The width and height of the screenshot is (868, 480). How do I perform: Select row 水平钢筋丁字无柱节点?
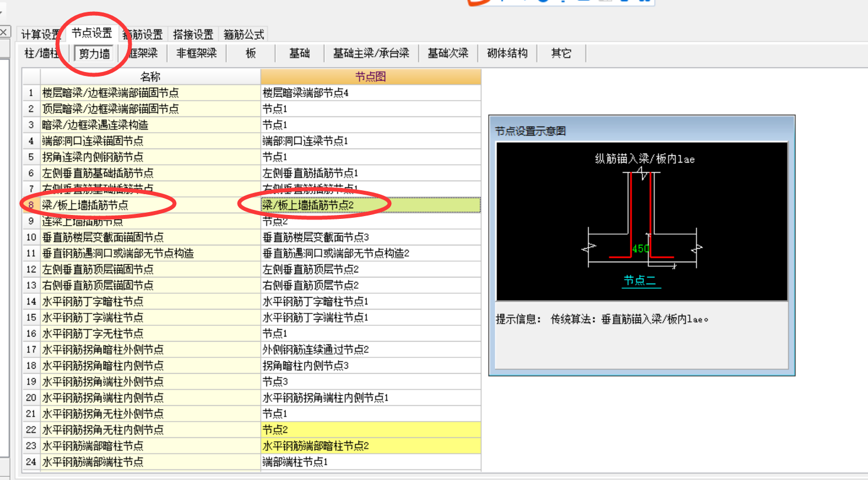tap(150, 333)
